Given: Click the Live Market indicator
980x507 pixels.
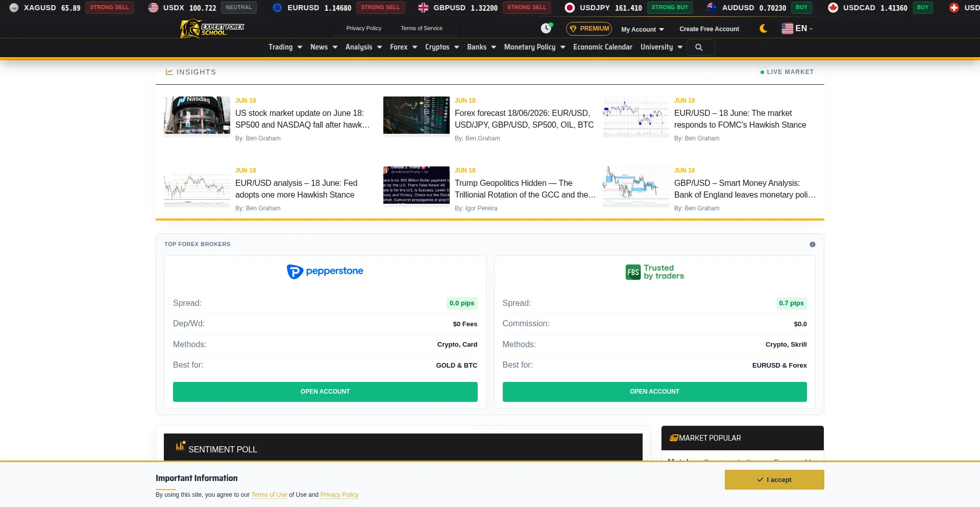Looking at the screenshot, I should coord(787,72).
